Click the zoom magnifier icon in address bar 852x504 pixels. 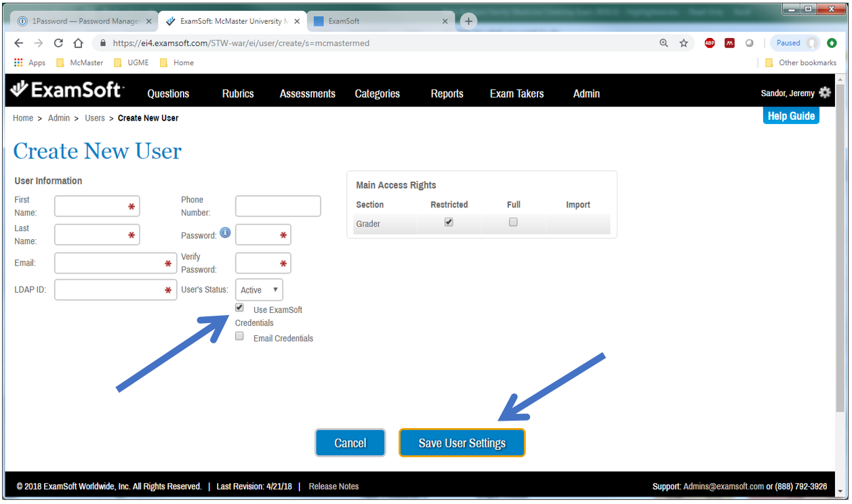click(x=664, y=43)
